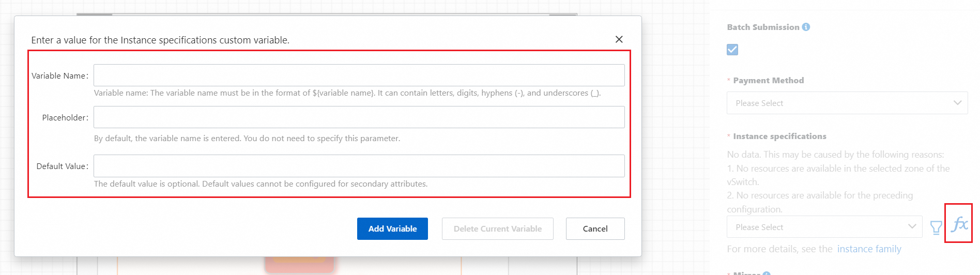Click the "Default Value:" field label
The image size is (980, 275).
click(x=62, y=166)
